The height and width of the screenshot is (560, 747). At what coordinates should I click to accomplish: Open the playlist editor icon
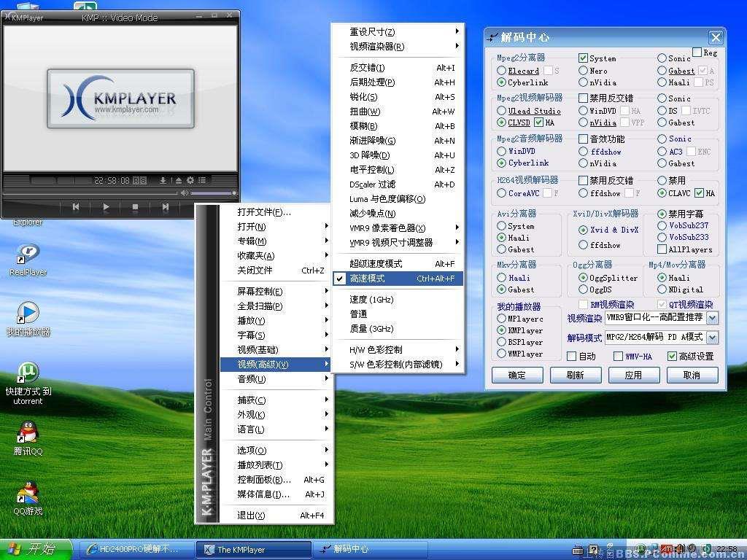(202, 180)
